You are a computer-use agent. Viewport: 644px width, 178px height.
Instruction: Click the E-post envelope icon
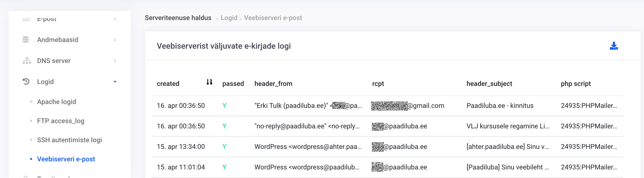point(26,19)
